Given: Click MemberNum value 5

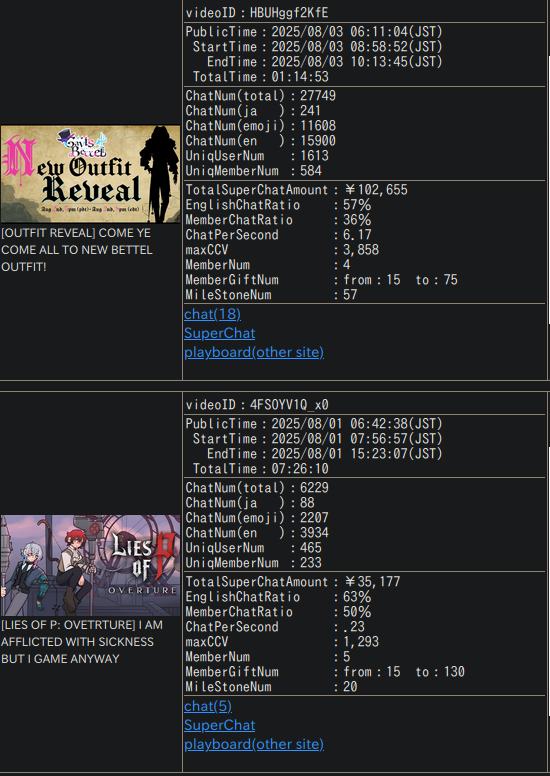Looking at the screenshot, I should tap(347, 657).
